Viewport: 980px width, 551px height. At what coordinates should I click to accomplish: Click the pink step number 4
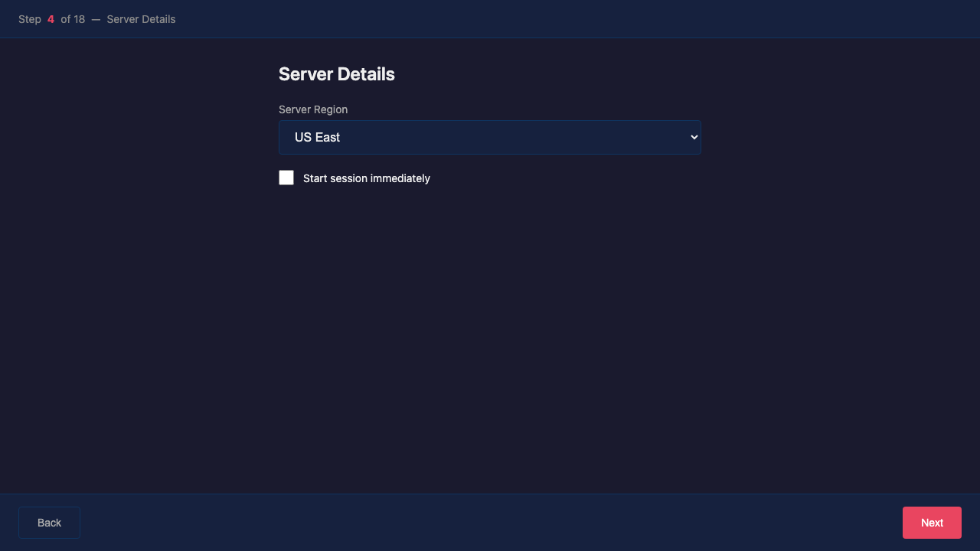pyautogui.click(x=51, y=19)
